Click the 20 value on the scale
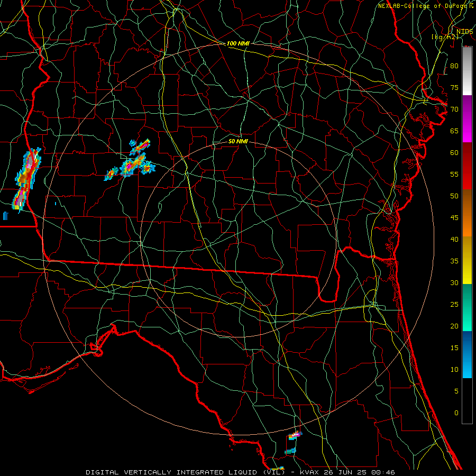 pyautogui.click(x=454, y=326)
